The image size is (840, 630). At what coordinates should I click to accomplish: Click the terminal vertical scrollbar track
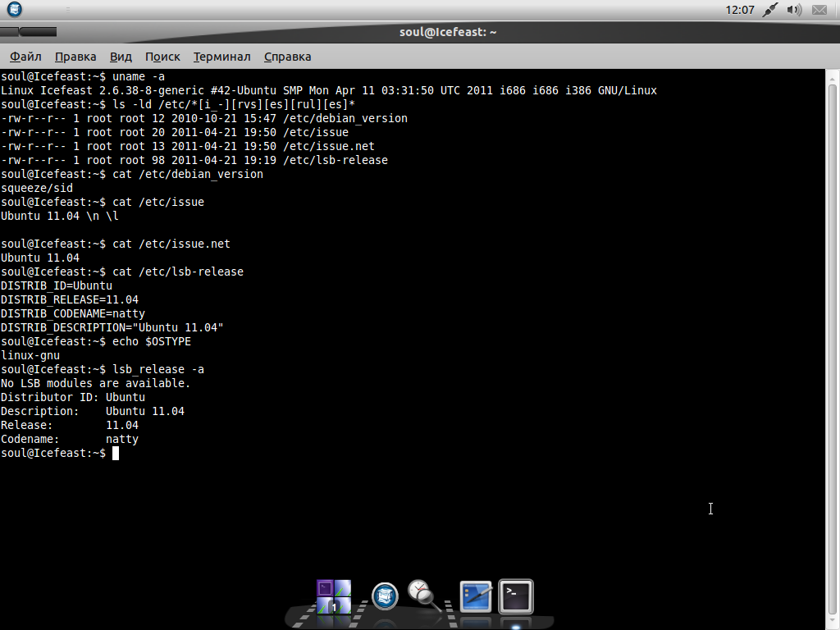pyautogui.click(x=832, y=348)
